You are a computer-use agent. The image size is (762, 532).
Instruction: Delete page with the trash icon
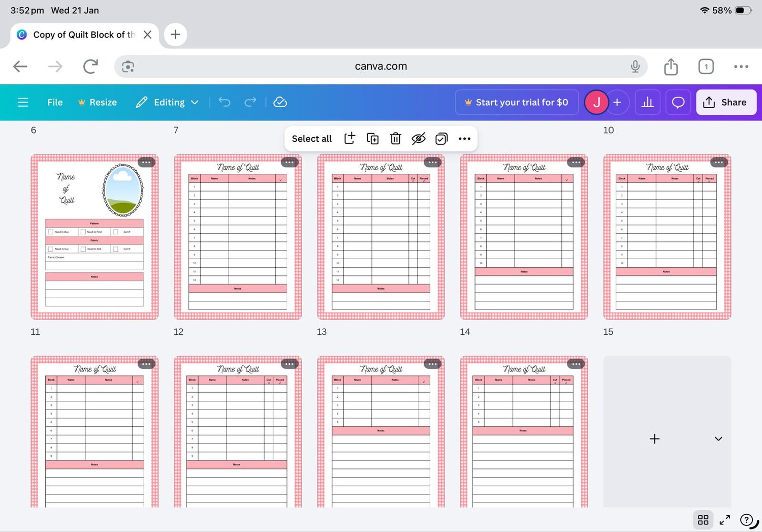pyautogui.click(x=395, y=138)
